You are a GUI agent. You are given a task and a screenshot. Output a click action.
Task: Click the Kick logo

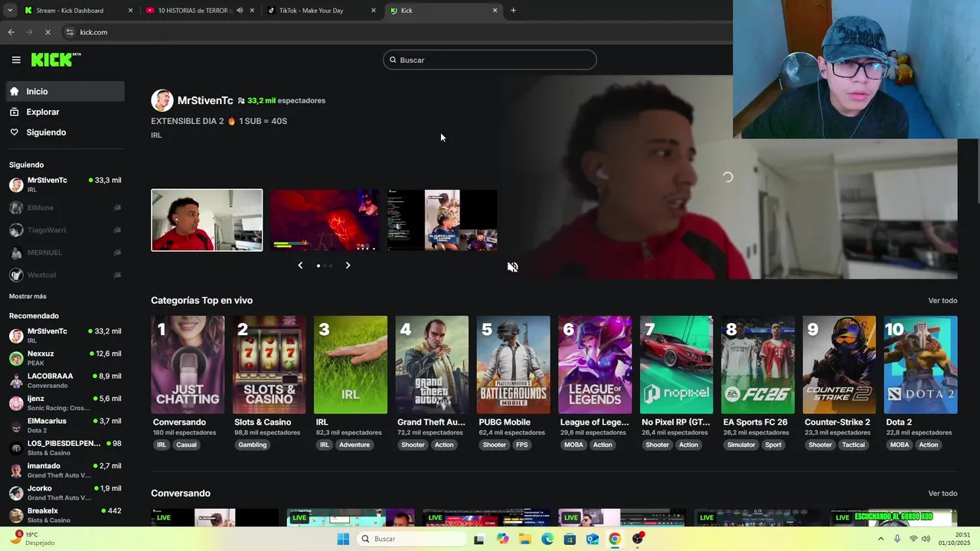coord(56,60)
